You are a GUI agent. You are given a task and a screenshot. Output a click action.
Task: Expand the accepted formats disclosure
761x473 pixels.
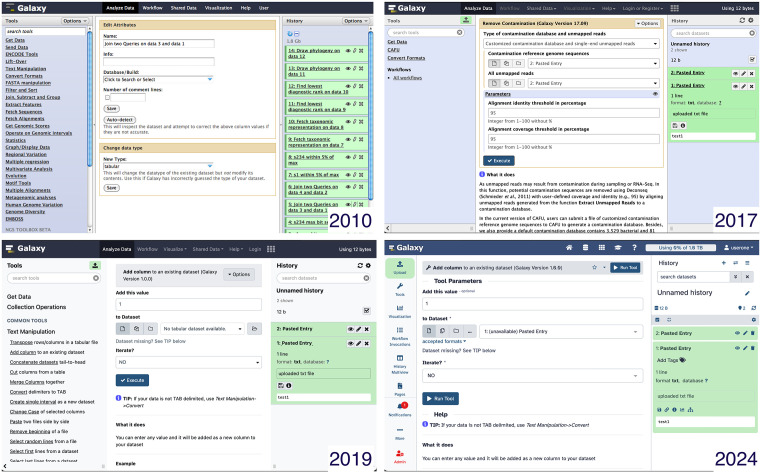(x=444, y=341)
